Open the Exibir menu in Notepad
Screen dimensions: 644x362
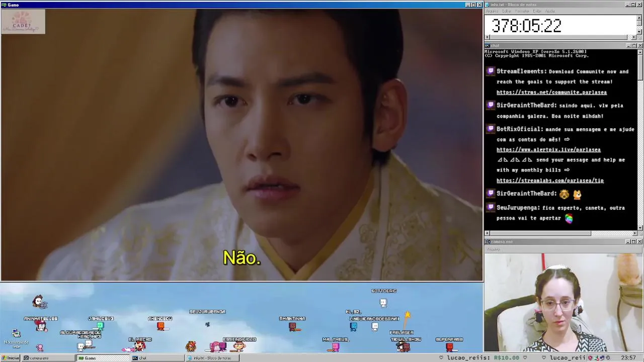[537, 11]
